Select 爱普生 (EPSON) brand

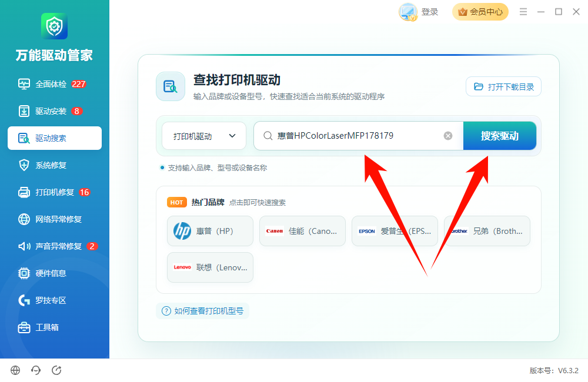(395, 231)
